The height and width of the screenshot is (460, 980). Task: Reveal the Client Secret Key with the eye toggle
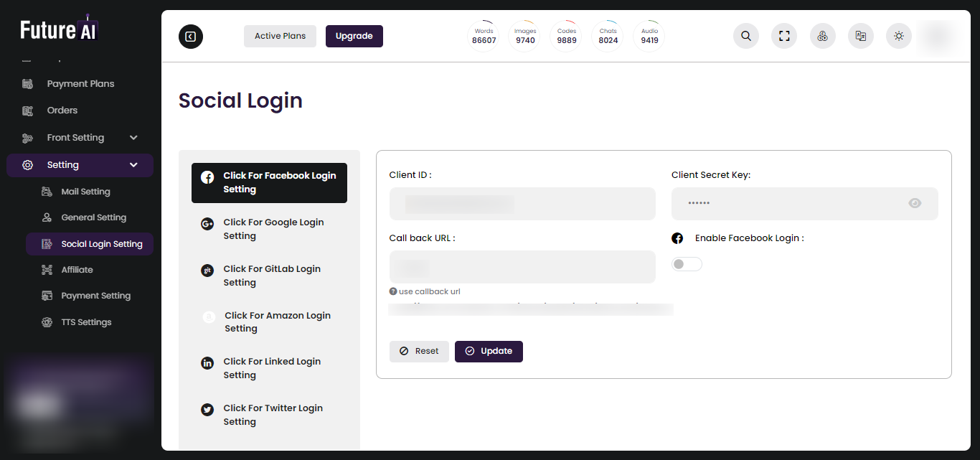[915, 203]
